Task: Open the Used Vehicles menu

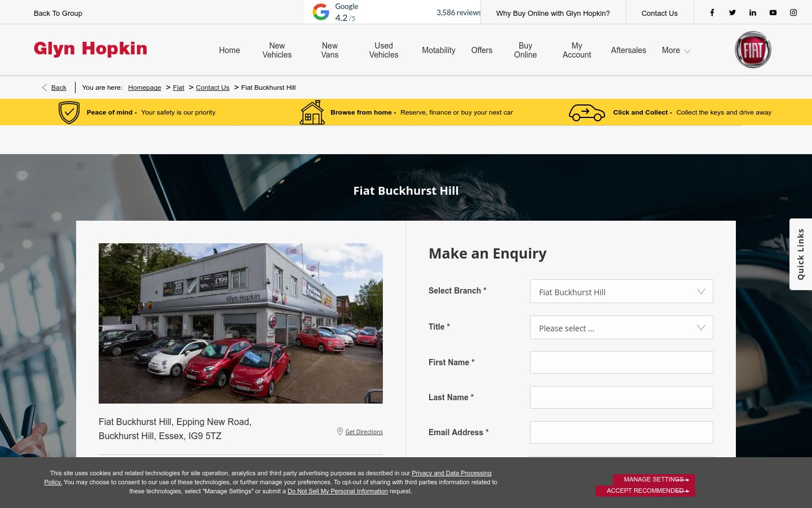Action: pyautogui.click(x=383, y=50)
